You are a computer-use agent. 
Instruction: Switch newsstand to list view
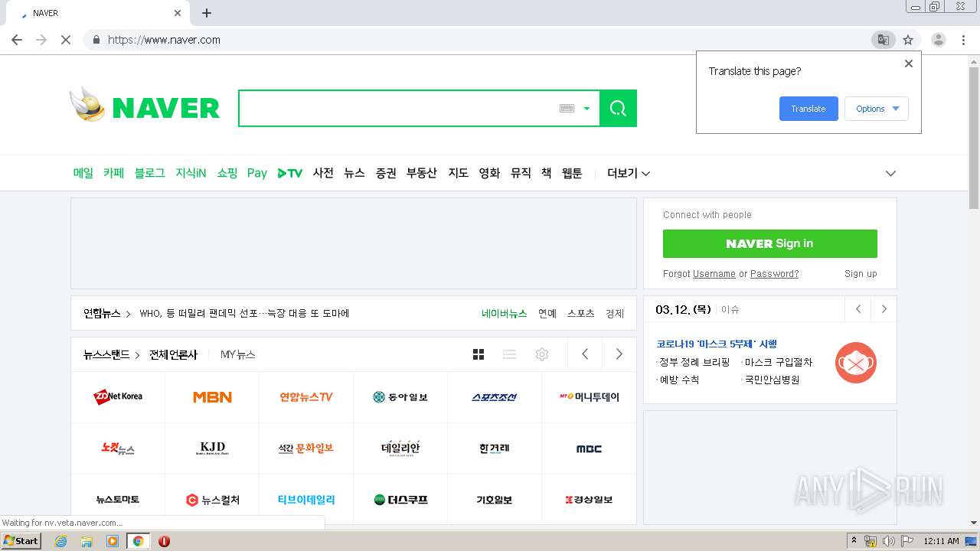click(x=509, y=354)
